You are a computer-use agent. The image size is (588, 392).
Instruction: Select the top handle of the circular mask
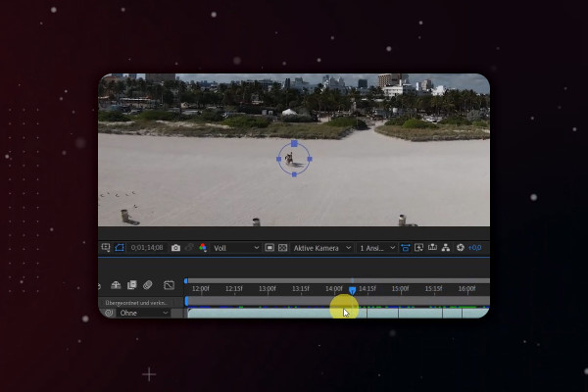[x=294, y=143]
